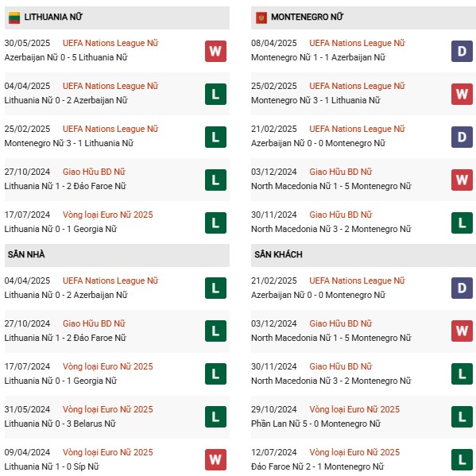Click the Montenegro flag icon

coord(261,18)
